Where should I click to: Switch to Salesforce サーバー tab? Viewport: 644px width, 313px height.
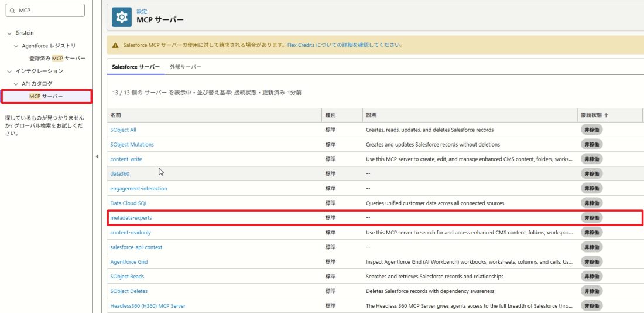coord(136,67)
